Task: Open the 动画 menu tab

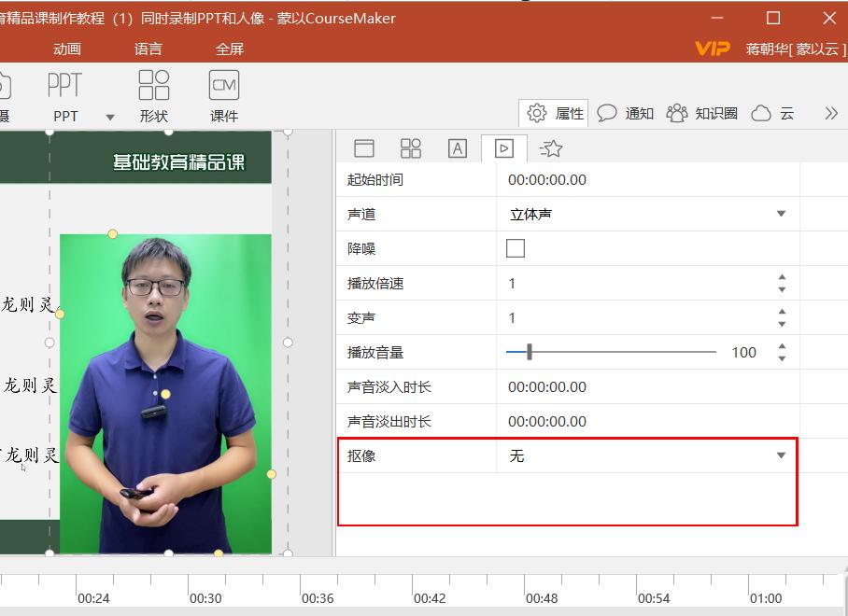Action: 67,49
